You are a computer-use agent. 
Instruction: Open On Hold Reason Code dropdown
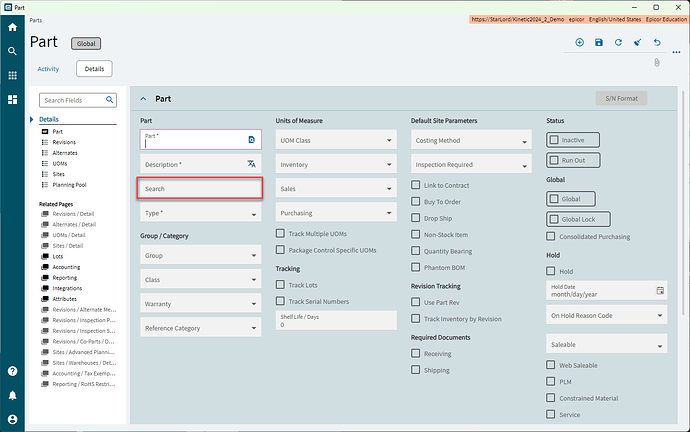click(606, 315)
